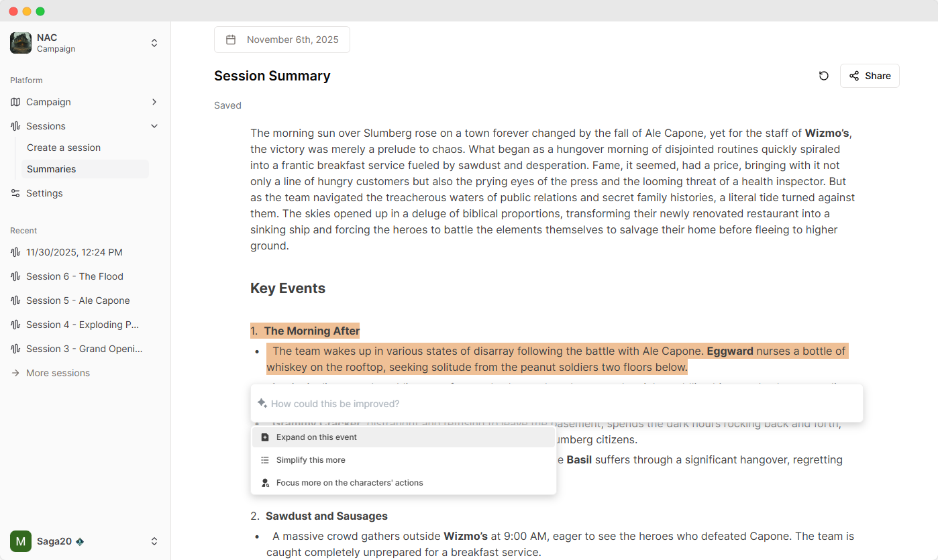Open the Saga20 account menu chevron
The width and height of the screenshot is (938, 560).
pos(154,541)
